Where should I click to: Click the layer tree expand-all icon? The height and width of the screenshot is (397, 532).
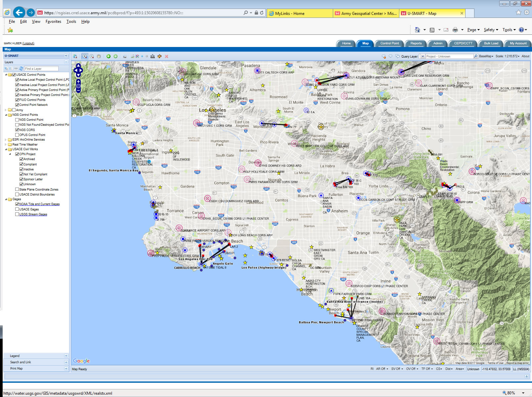(6, 68)
